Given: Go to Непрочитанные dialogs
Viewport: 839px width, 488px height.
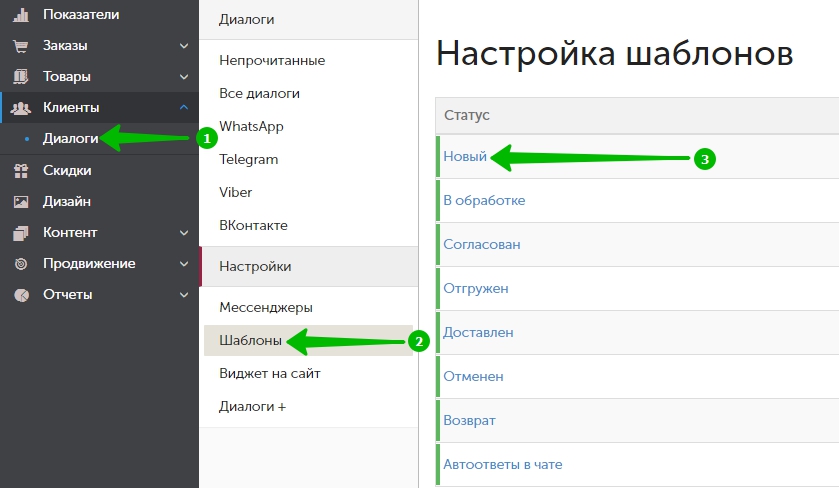Looking at the screenshot, I should 272,60.
